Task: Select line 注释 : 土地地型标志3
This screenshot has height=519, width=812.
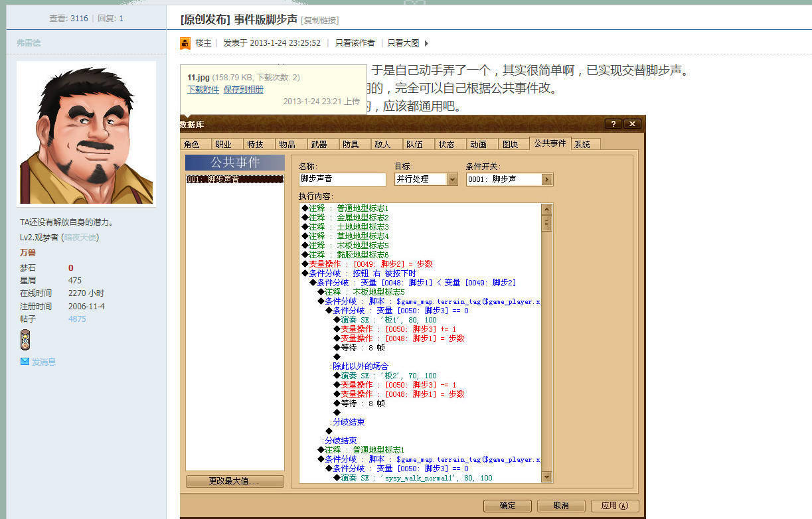Action: (345, 227)
